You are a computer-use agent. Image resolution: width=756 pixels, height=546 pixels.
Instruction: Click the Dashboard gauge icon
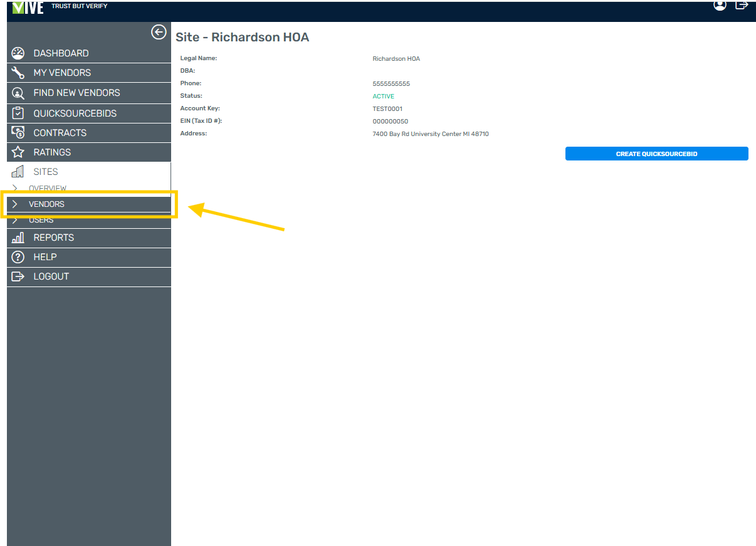(x=18, y=53)
